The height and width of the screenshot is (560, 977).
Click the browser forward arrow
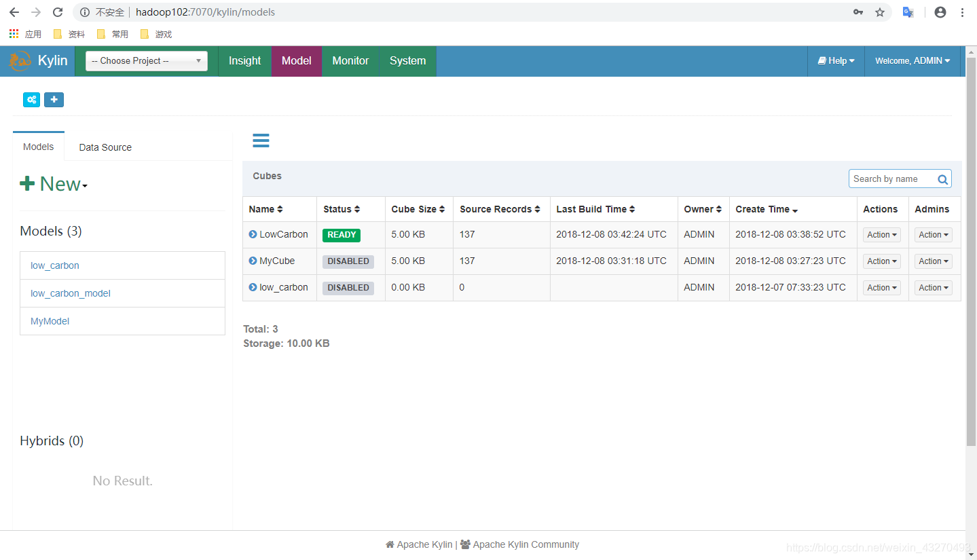[36, 12]
